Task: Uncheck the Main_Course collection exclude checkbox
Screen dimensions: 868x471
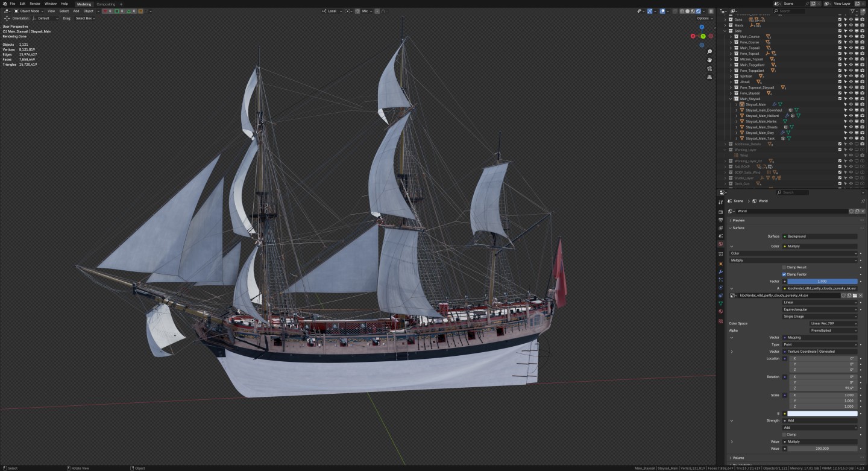Action: (840, 36)
